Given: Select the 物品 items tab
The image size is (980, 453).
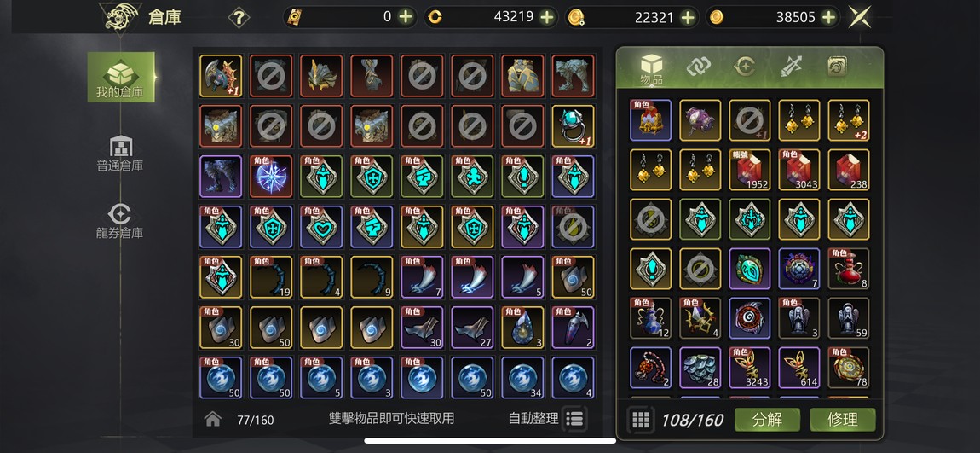Looking at the screenshot, I should point(651,69).
